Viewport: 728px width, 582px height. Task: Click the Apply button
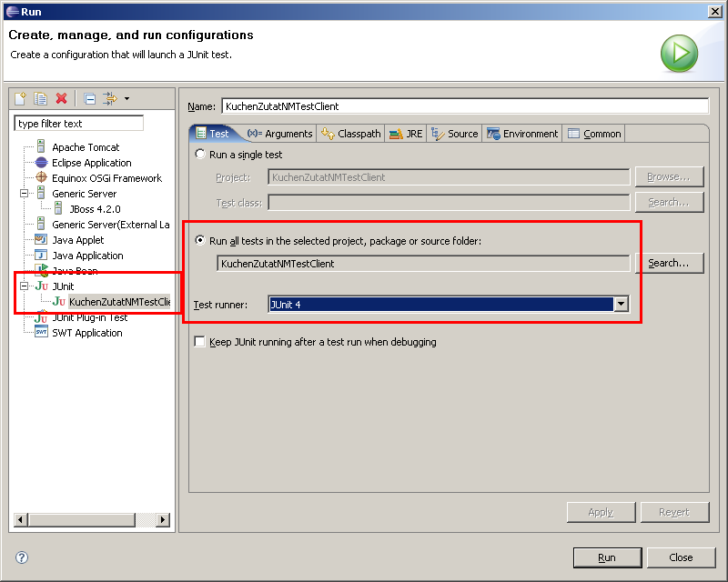click(601, 512)
